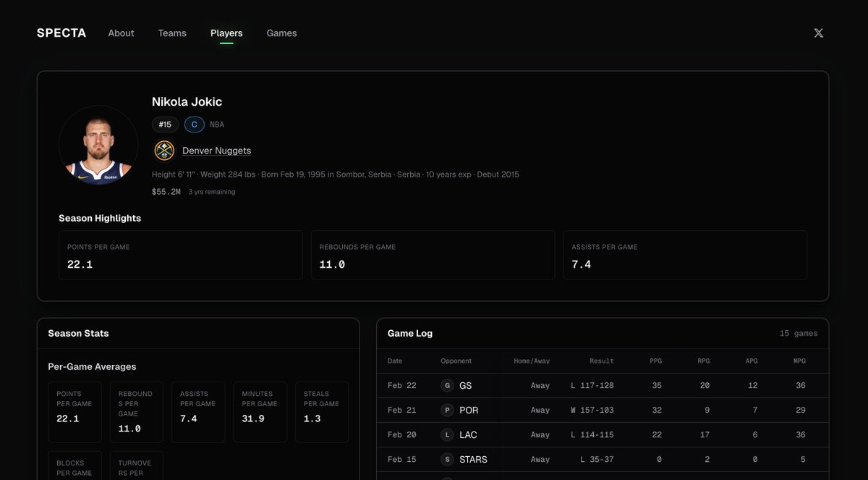Follow the Denver Nuggets team link

(216, 151)
